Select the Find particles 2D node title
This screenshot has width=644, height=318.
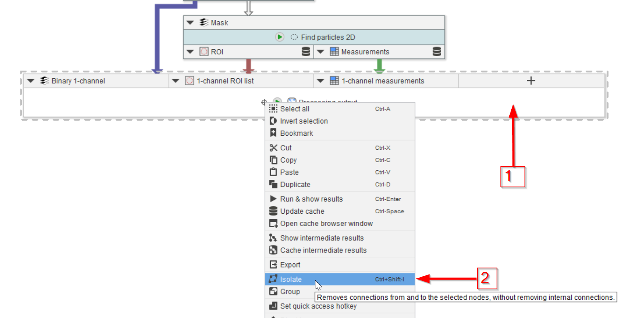point(328,37)
